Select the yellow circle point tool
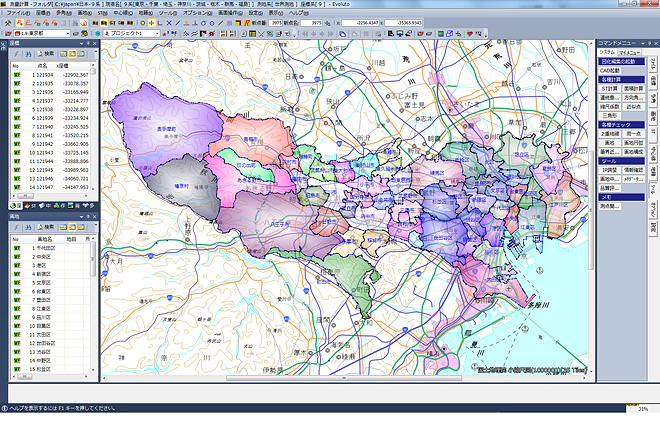 click(142, 23)
